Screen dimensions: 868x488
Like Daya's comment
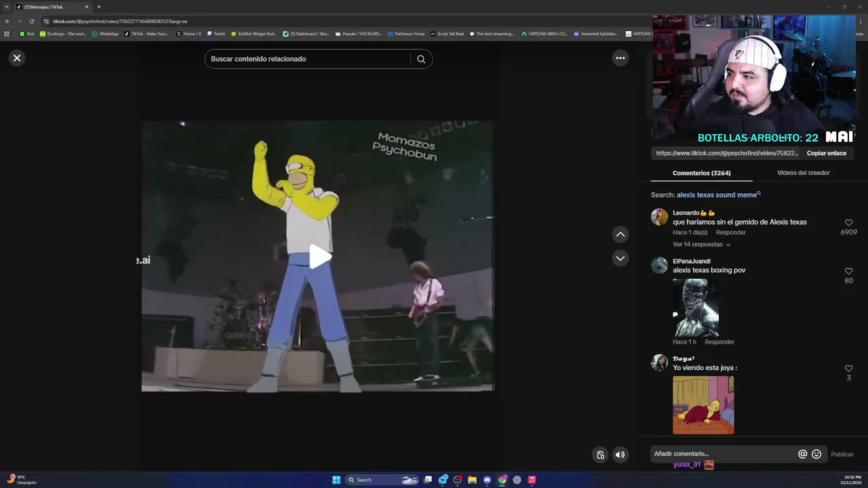[x=848, y=369]
